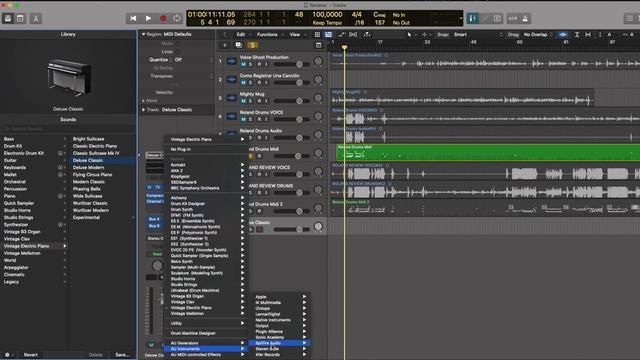This screenshot has height=360, width=640.
Task: Open AU Generators submenu
Action: (x=206, y=343)
